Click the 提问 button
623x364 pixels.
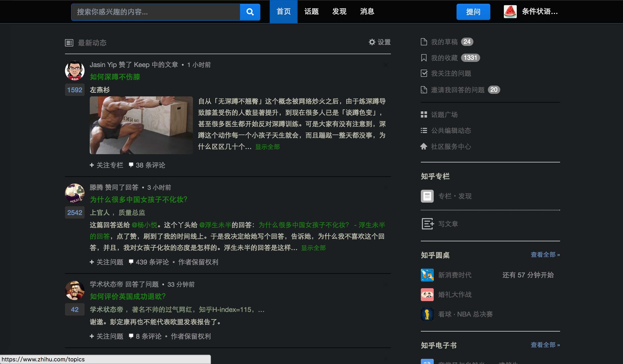pyautogui.click(x=473, y=12)
